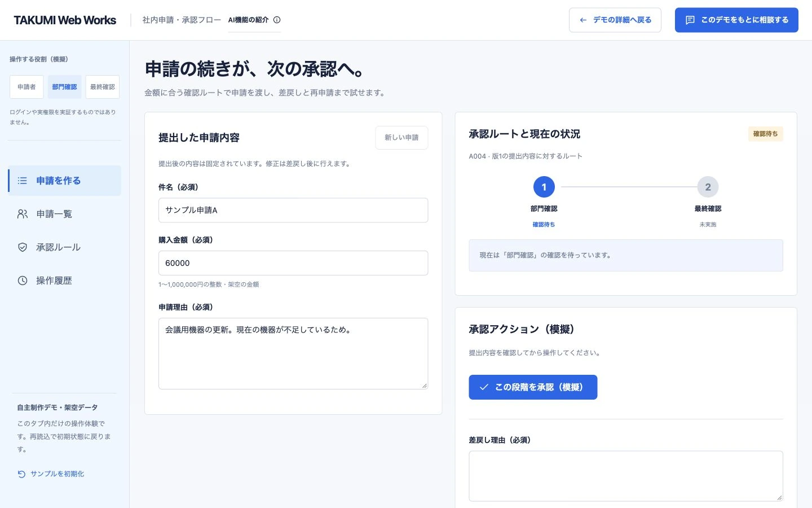This screenshot has height=508, width=812.
Task: Click the info icon beside AI機能の紹介
Action: [x=277, y=20]
